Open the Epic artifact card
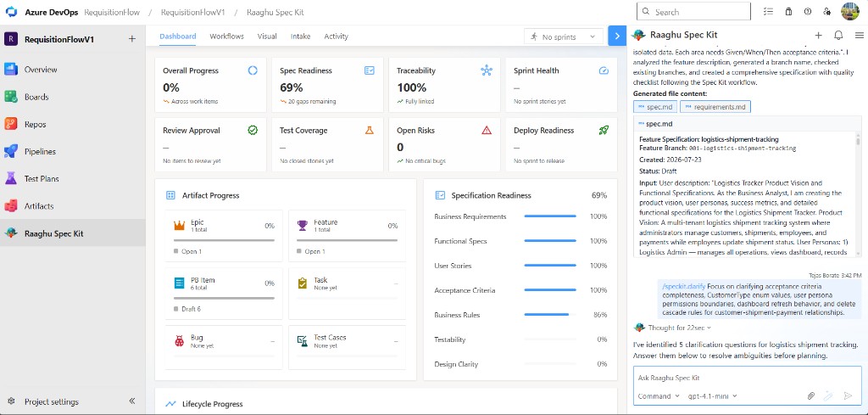 pyautogui.click(x=224, y=235)
